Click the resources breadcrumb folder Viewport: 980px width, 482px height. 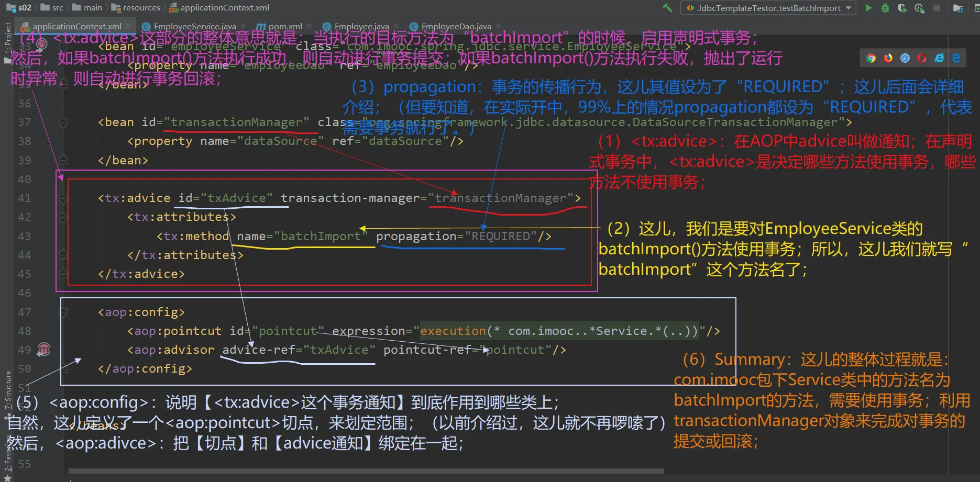click(136, 8)
